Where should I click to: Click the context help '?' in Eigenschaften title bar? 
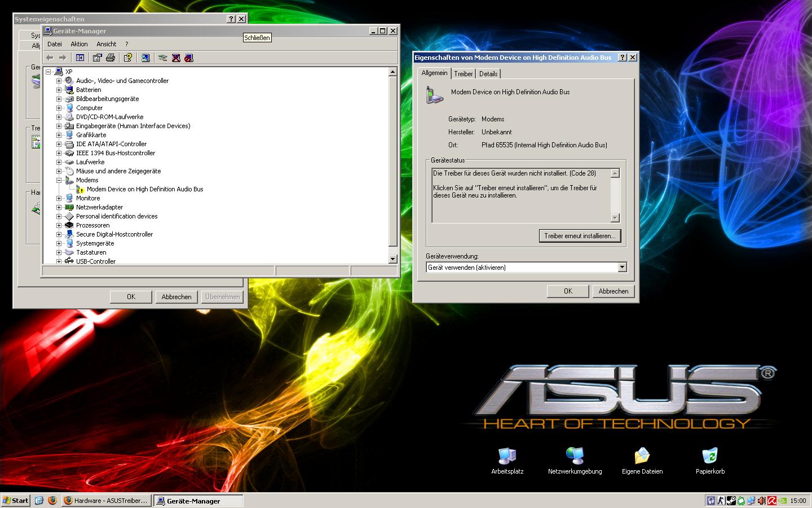623,58
